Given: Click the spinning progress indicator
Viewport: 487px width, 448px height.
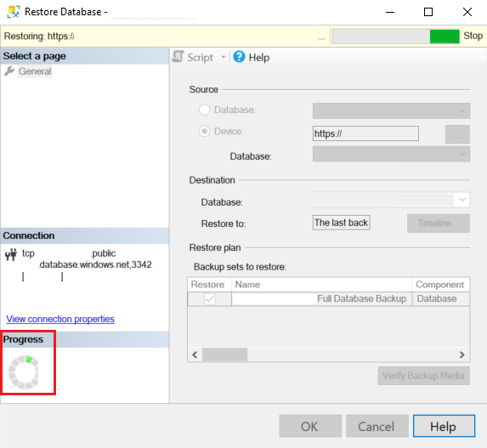Looking at the screenshot, I should (23, 372).
